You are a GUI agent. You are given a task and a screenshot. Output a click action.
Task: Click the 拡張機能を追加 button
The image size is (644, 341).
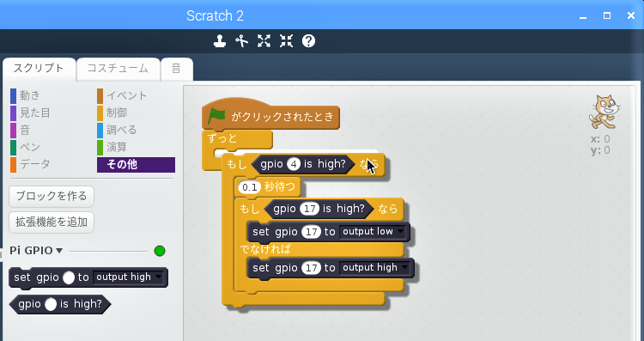pyautogui.click(x=52, y=222)
